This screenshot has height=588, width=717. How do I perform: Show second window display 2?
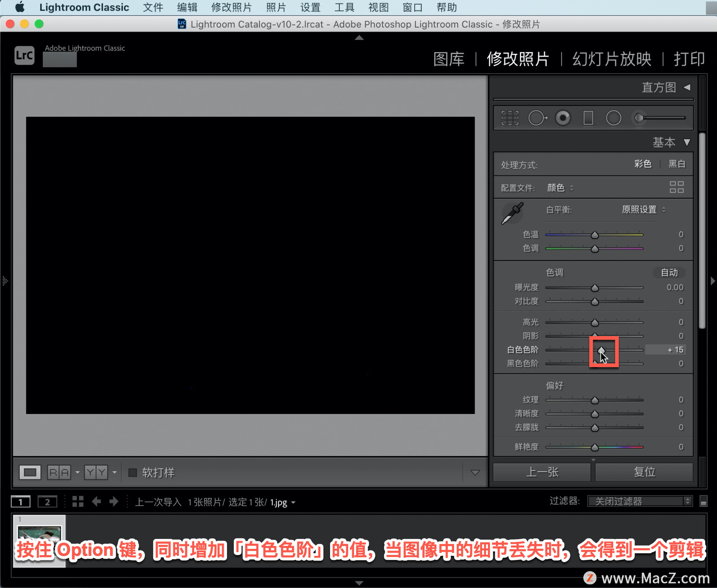[x=47, y=502]
